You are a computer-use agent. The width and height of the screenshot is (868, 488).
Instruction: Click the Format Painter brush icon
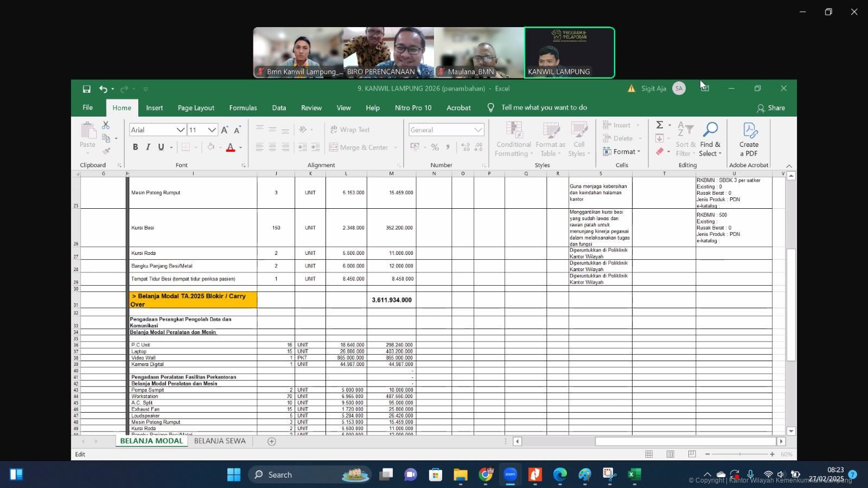[106, 151]
